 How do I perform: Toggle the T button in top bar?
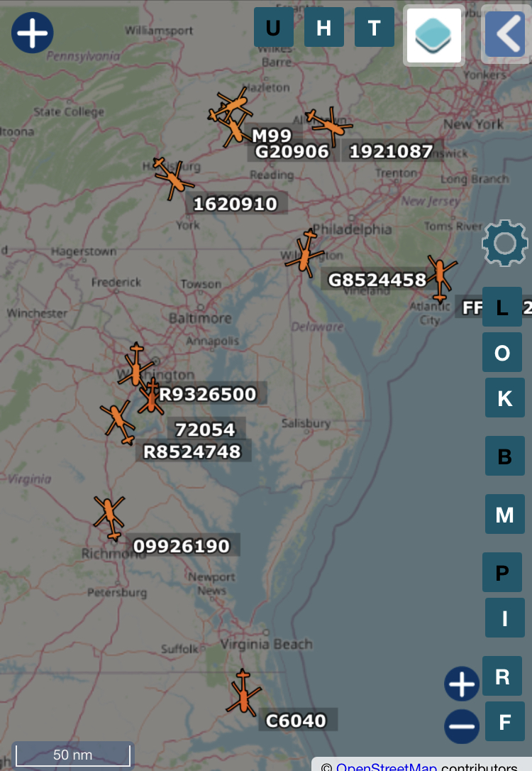click(x=374, y=28)
